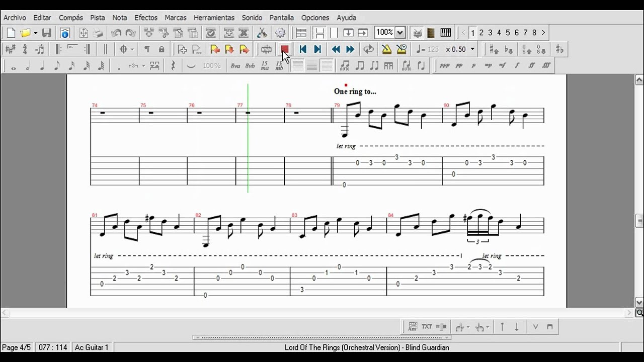Image resolution: width=644 pixels, height=362 pixels.
Task: Open the Compás menu
Action: coord(71,18)
